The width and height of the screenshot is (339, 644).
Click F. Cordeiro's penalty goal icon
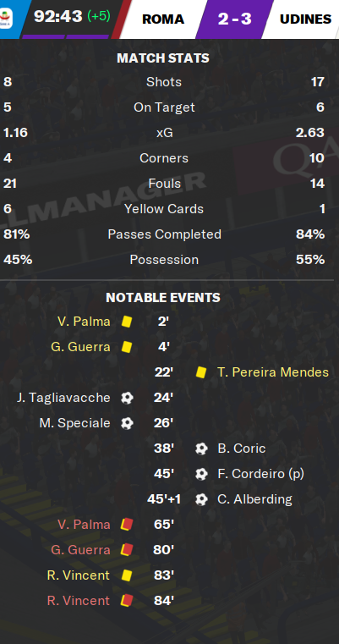[201, 474]
